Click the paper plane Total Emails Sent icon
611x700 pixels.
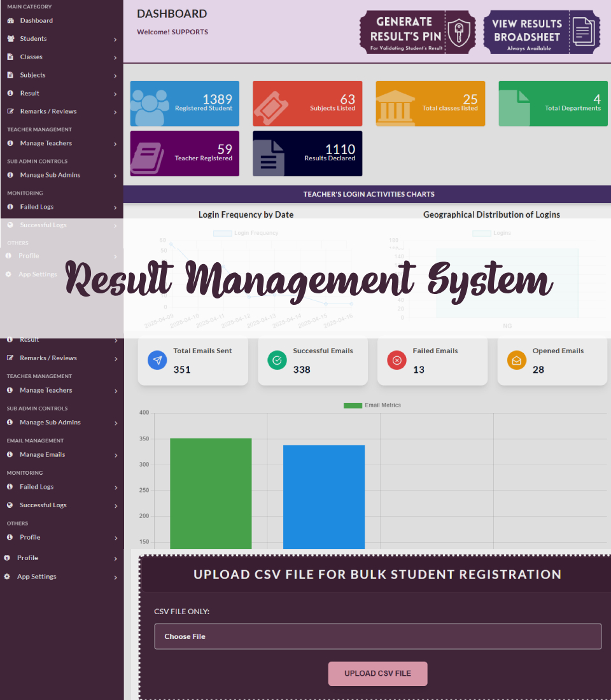tap(157, 360)
